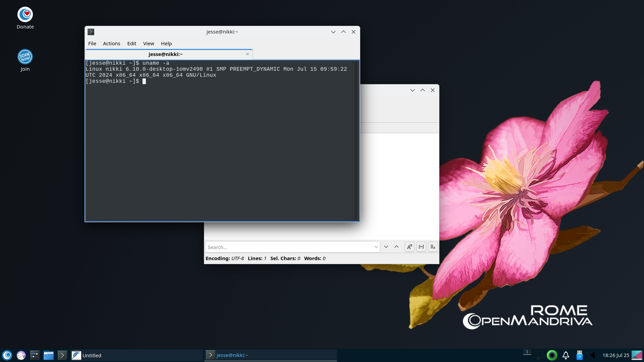The image size is (644, 362).
Task: Minimize the background editor window
Action: 413,90
